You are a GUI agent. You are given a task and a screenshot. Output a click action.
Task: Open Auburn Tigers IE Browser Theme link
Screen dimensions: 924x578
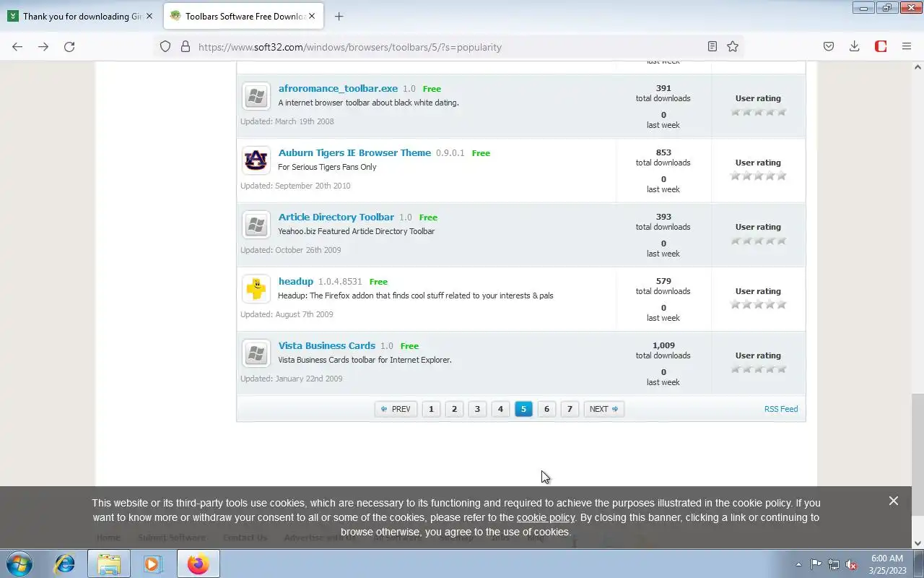[354, 152]
